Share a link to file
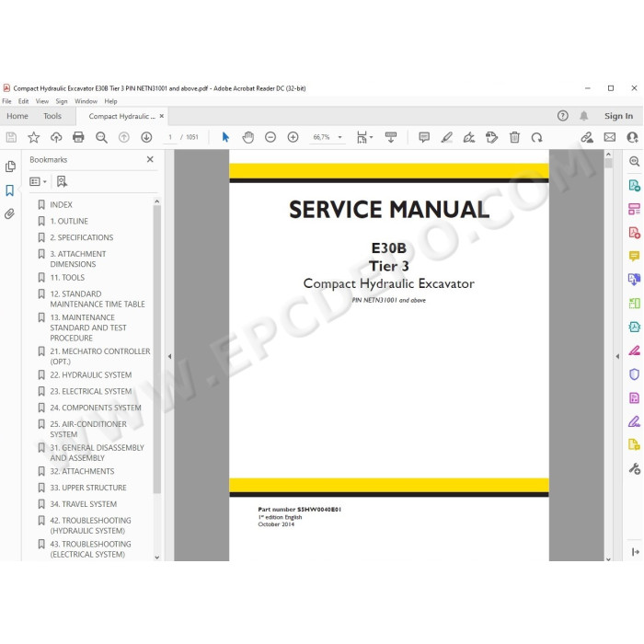Image resolution: width=644 pixels, height=644 pixels. pos(587,137)
